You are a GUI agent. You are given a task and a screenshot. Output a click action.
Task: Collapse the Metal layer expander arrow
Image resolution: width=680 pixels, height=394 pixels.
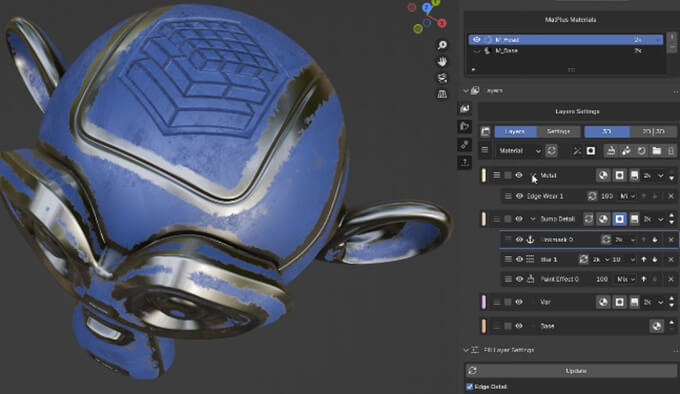pos(533,176)
